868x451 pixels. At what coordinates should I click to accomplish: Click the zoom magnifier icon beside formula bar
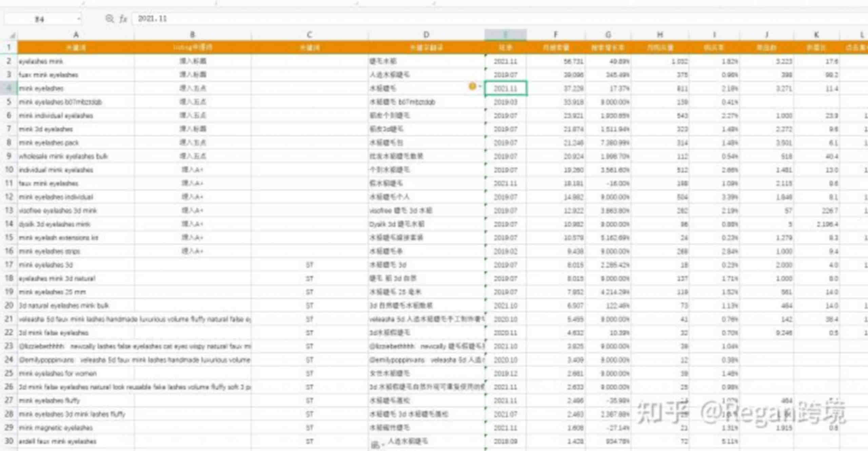point(110,19)
